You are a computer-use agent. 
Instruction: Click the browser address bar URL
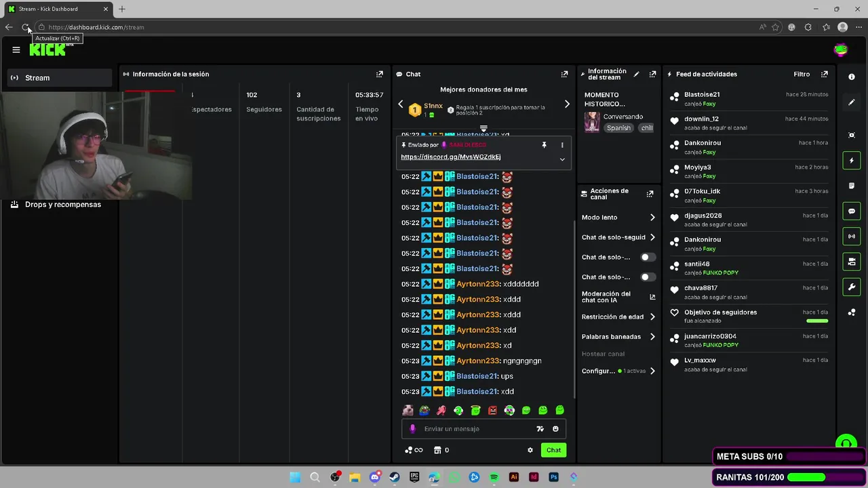[96, 27]
